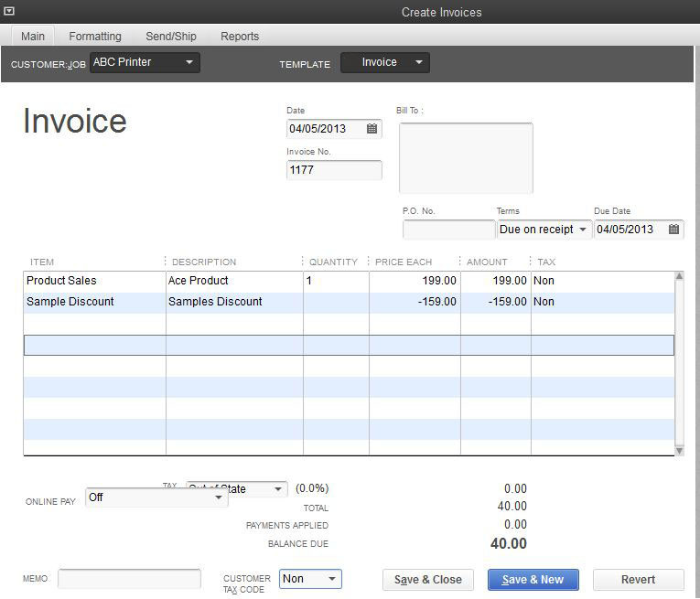Expand the Customer Tax Code dropdown
Viewport: 700px width, 599px height.
click(x=331, y=579)
